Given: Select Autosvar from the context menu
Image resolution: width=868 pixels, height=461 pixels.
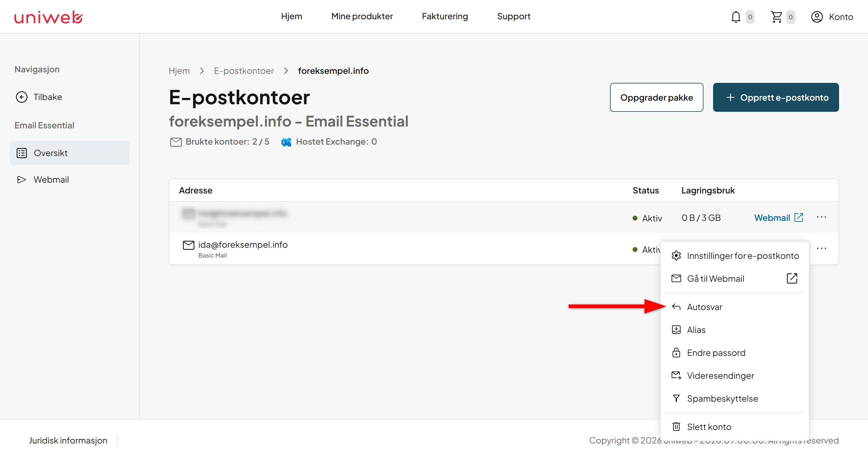Looking at the screenshot, I should [x=734, y=307].
